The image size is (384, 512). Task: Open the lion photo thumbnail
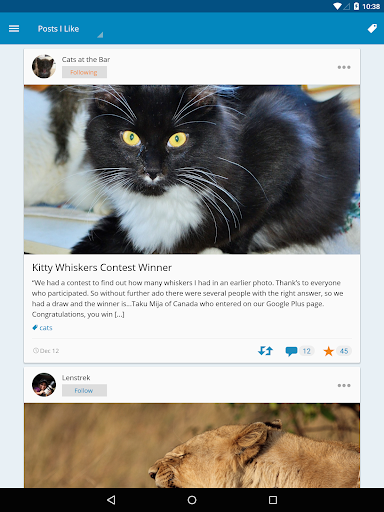[192, 445]
